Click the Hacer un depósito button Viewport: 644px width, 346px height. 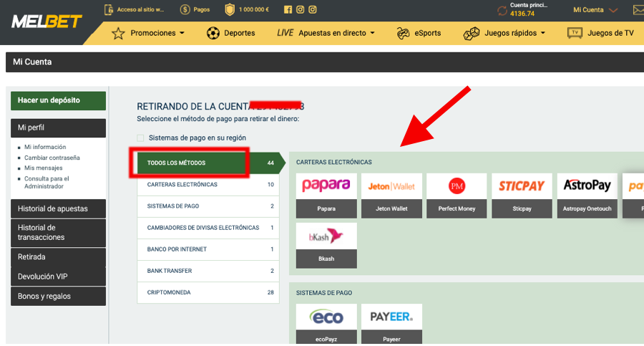pos(58,100)
